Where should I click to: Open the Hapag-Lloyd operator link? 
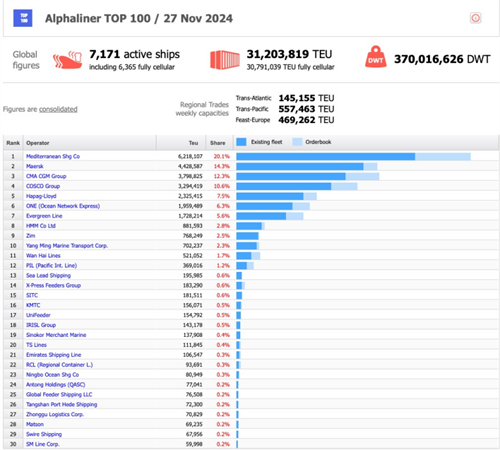(41, 196)
